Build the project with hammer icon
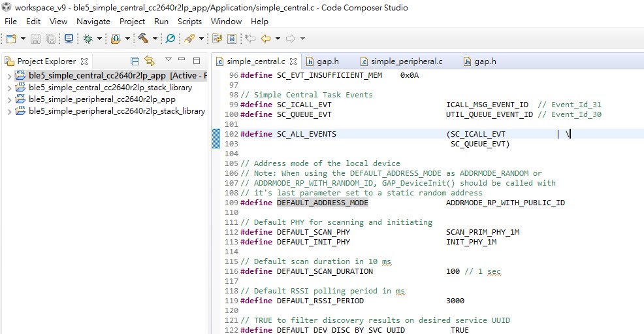The height and width of the screenshot is (334, 644). click(x=143, y=39)
